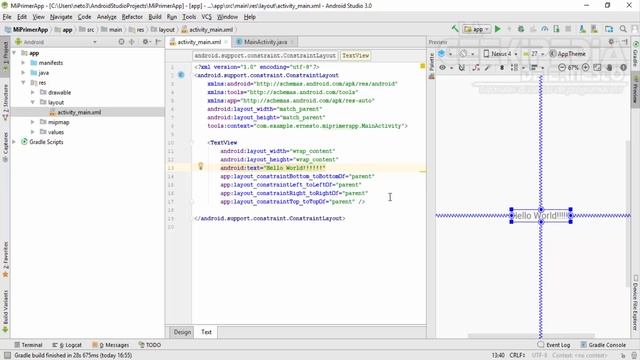Toggle autoconnect magnet icon
The image size is (640, 360).
[x=462, y=67]
